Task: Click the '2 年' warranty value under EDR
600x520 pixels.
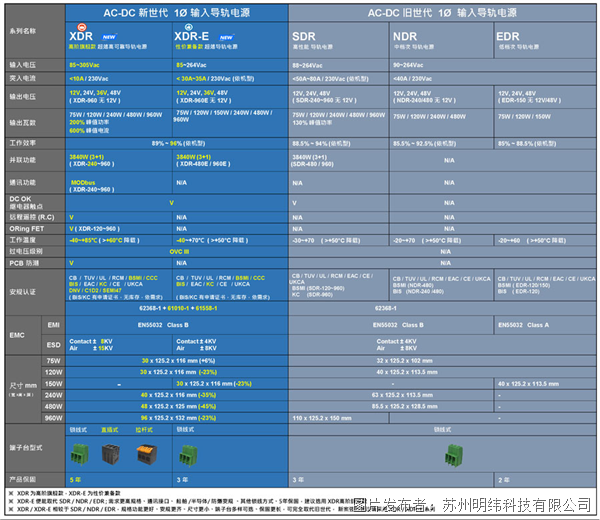Action: coord(504,480)
